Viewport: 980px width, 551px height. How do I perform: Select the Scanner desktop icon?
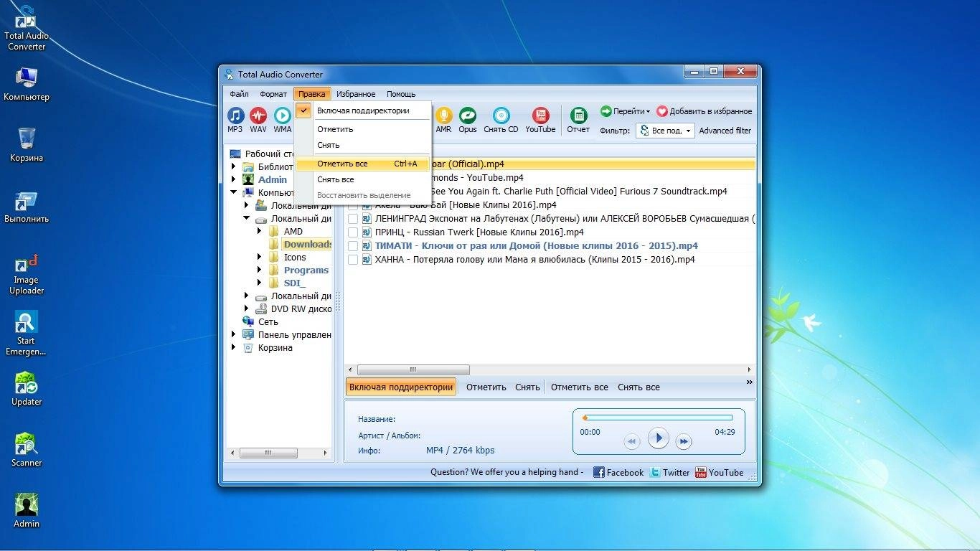[x=27, y=450]
